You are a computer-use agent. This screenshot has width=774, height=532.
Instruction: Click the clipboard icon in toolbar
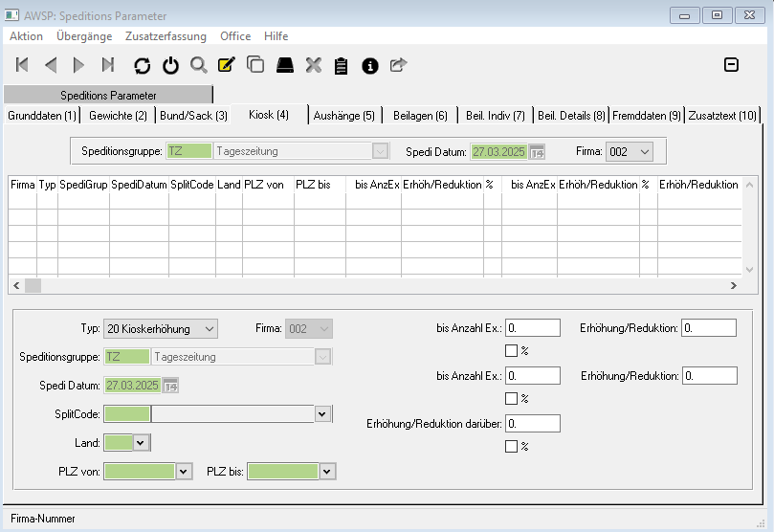pyautogui.click(x=341, y=65)
